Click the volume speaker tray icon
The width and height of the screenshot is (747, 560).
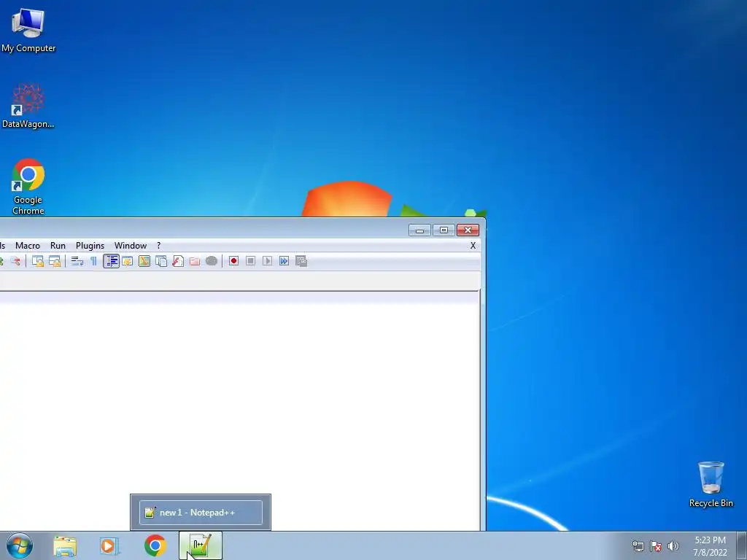tap(673, 546)
